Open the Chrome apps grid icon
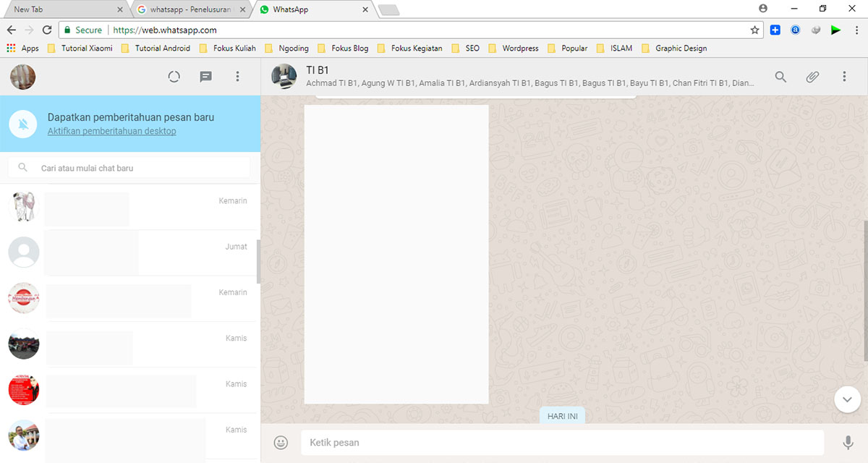The width and height of the screenshot is (868, 463). pos(10,48)
